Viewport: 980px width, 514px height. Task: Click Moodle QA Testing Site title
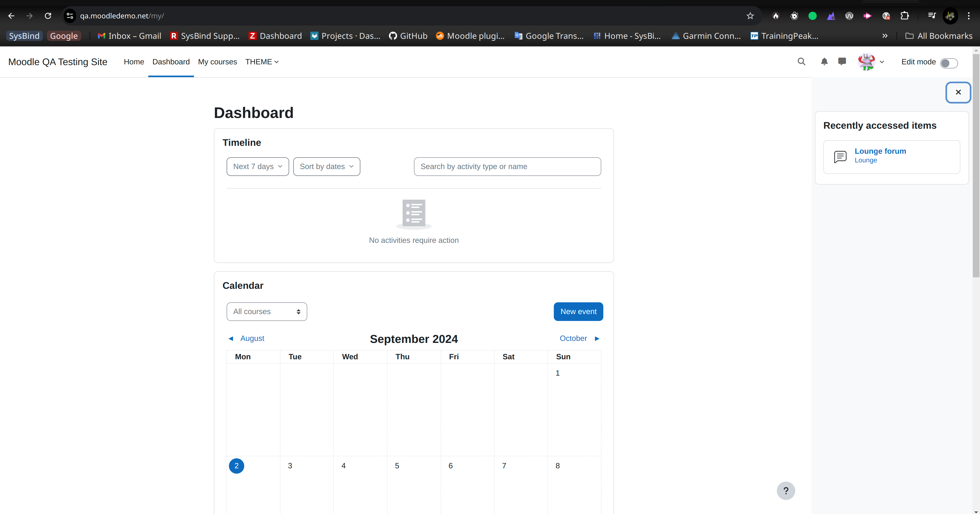tap(58, 62)
